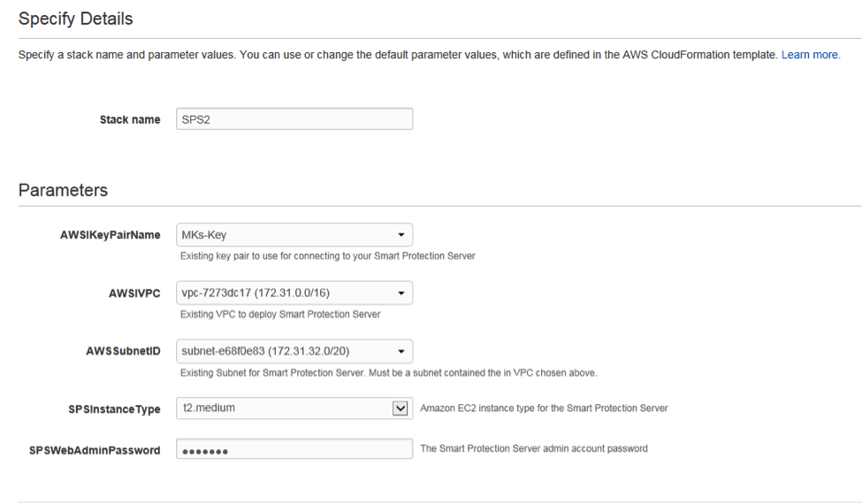The image size is (862, 504).
Task: Click the Stack name input field
Action: pos(294,119)
